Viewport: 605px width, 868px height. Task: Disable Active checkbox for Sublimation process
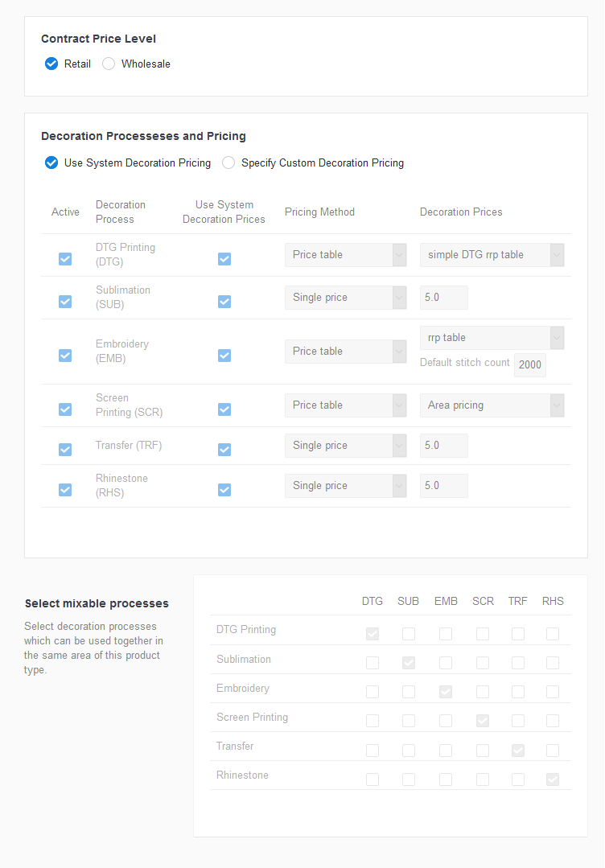(x=64, y=302)
